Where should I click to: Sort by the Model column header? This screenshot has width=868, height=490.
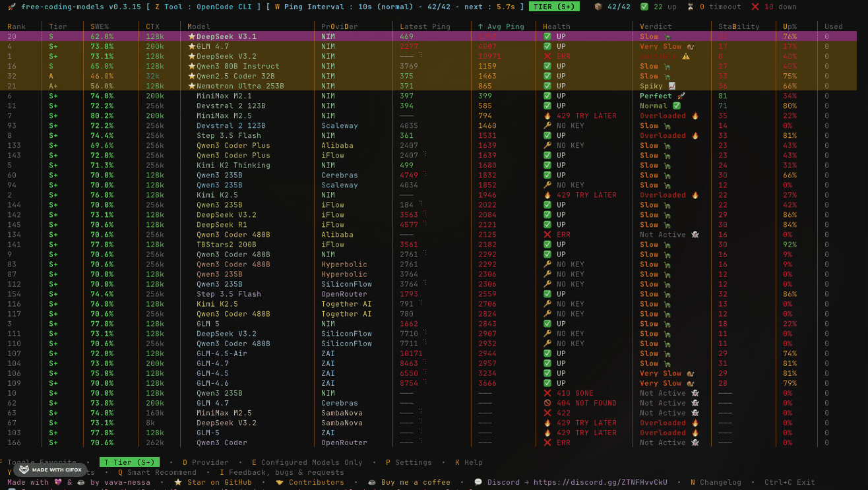(x=199, y=26)
